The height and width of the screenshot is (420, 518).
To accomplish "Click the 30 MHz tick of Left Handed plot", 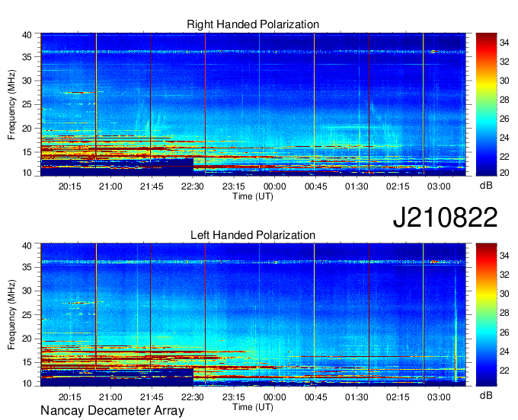I will click(27, 291).
